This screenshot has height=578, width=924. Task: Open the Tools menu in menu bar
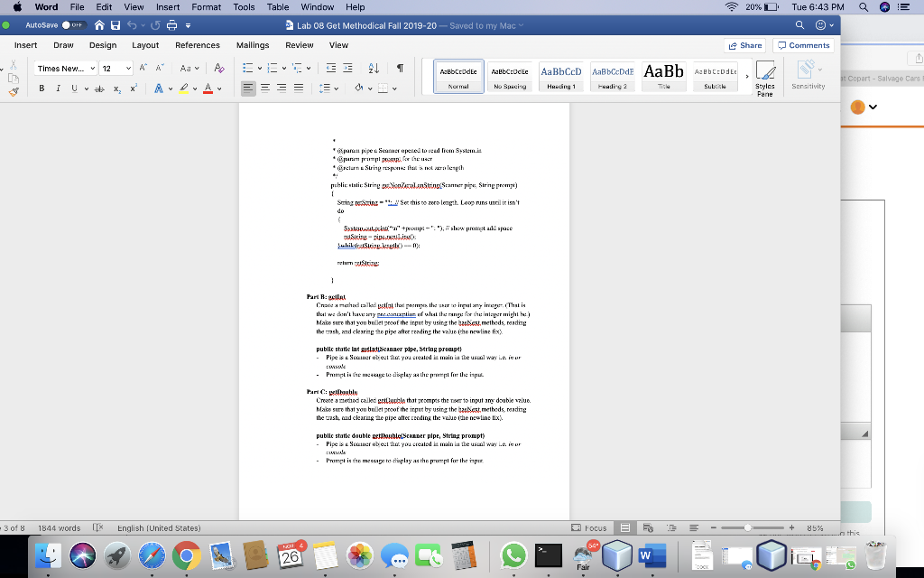tap(244, 7)
